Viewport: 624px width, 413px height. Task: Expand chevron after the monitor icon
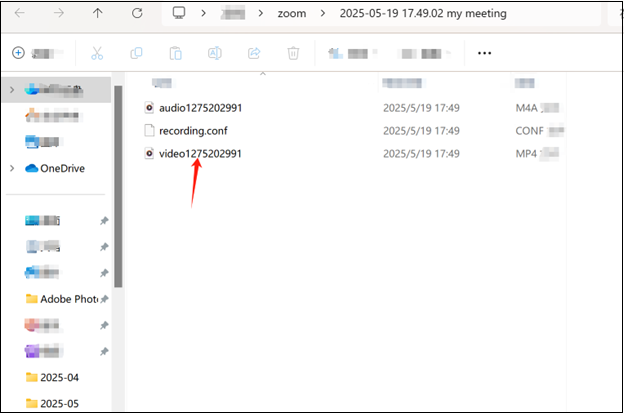203,14
